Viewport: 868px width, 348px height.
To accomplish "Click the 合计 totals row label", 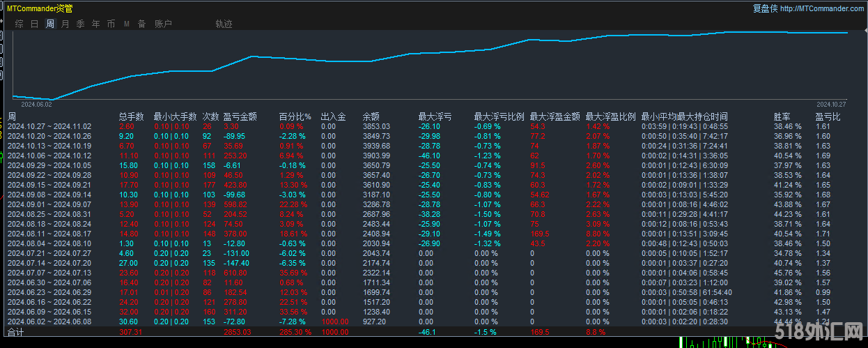I will pyautogui.click(x=15, y=332).
